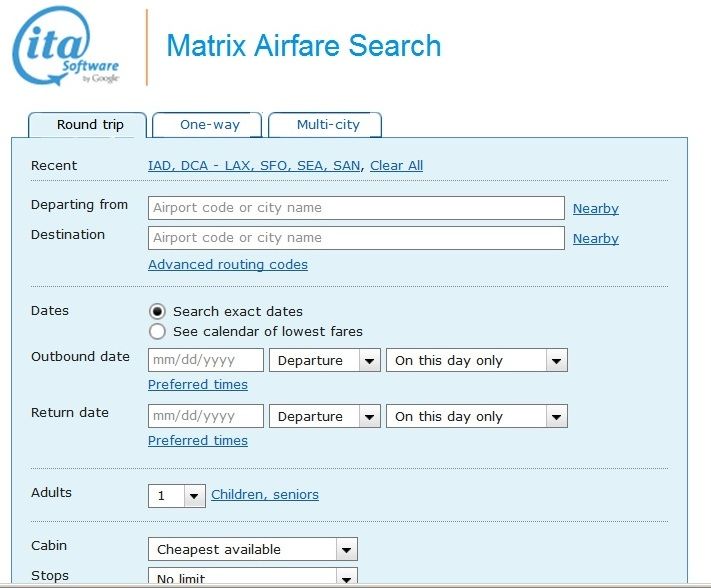This screenshot has height=588, width=711.
Task: Click the Outbound date input field
Action: pos(206,360)
